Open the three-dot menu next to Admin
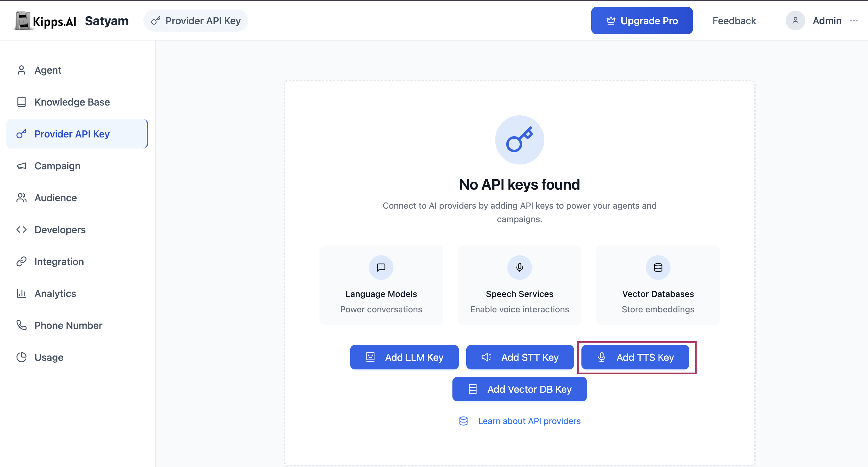 (x=854, y=21)
